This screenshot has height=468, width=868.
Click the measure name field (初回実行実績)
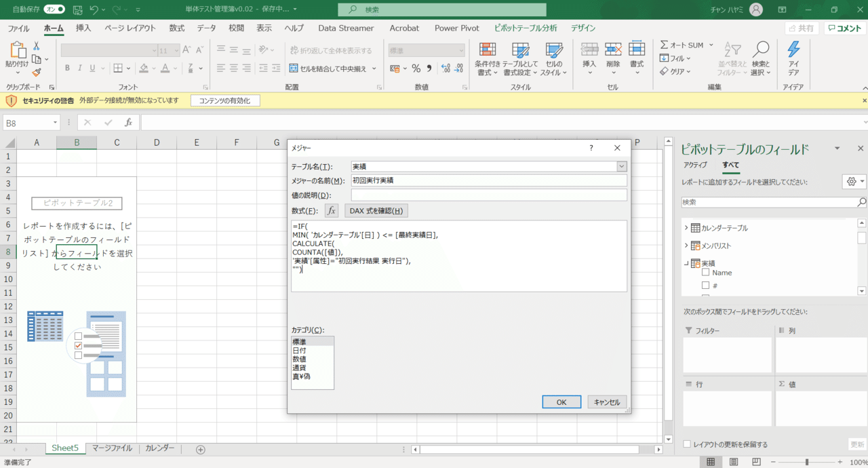tap(489, 180)
